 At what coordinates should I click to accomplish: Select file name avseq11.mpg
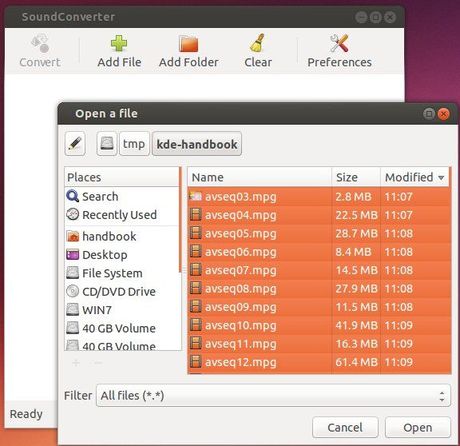[241, 343]
